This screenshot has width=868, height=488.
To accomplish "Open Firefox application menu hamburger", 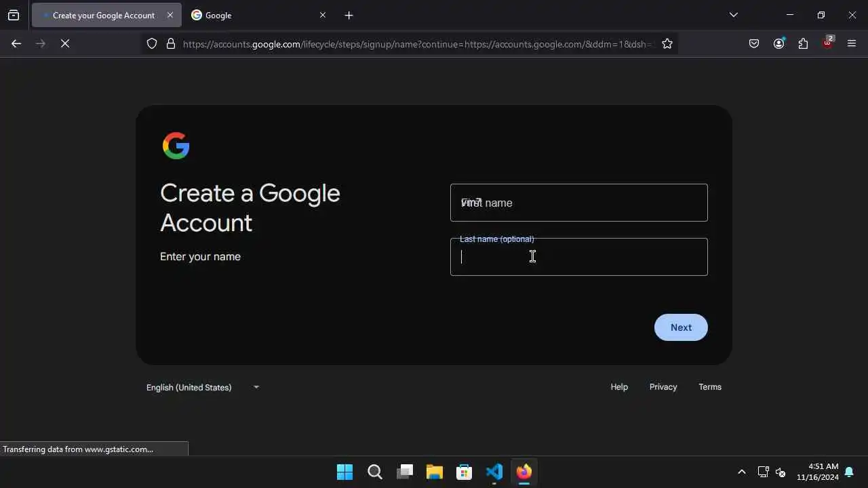I will point(852,43).
